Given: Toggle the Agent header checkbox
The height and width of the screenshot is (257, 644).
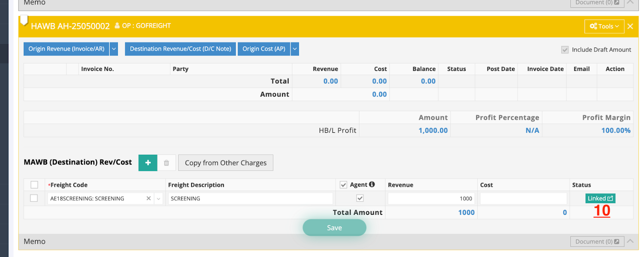Looking at the screenshot, I should [x=343, y=185].
